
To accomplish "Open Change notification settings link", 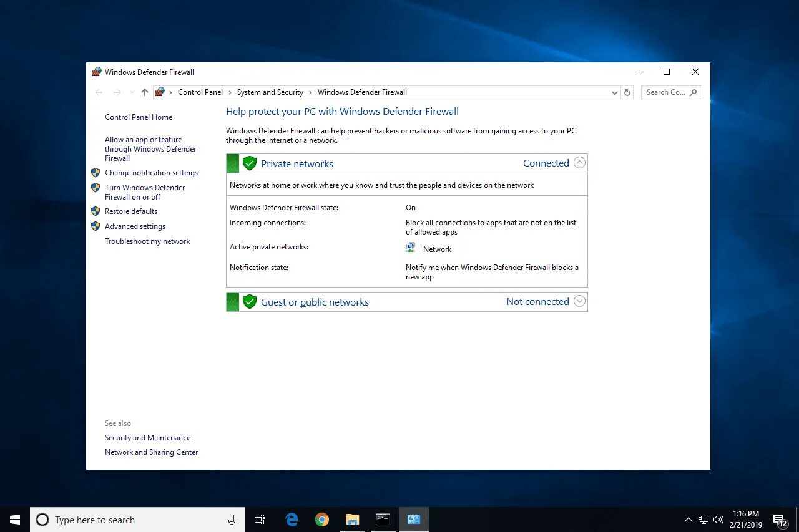I will (151, 173).
